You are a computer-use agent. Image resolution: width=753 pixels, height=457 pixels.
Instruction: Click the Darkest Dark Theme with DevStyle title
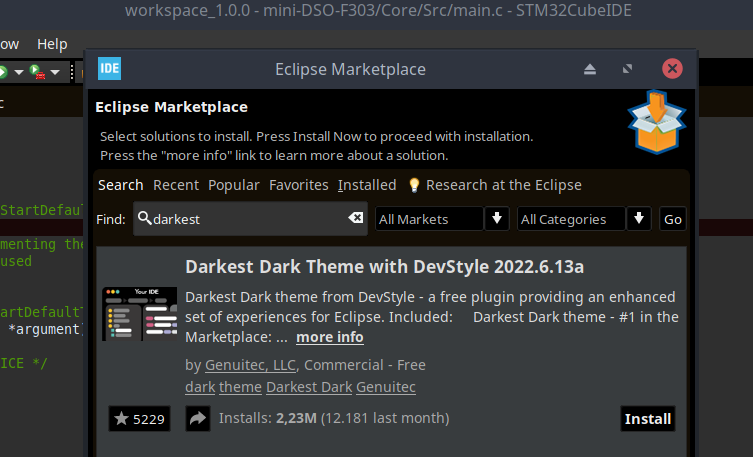[385, 267]
